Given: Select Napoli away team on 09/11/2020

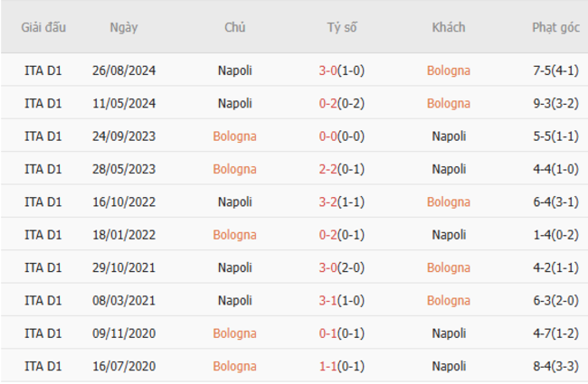Looking at the screenshot, I should pyautogui.click(x=449, y=333).
